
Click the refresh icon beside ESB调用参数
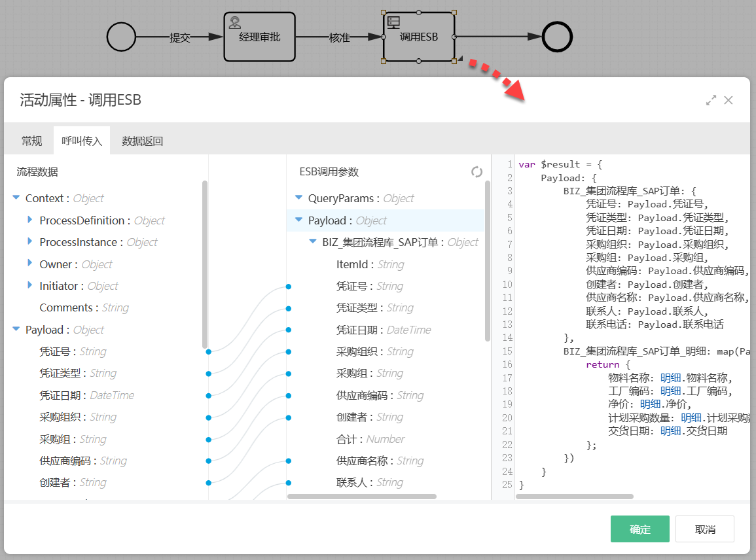click(477, 172)
